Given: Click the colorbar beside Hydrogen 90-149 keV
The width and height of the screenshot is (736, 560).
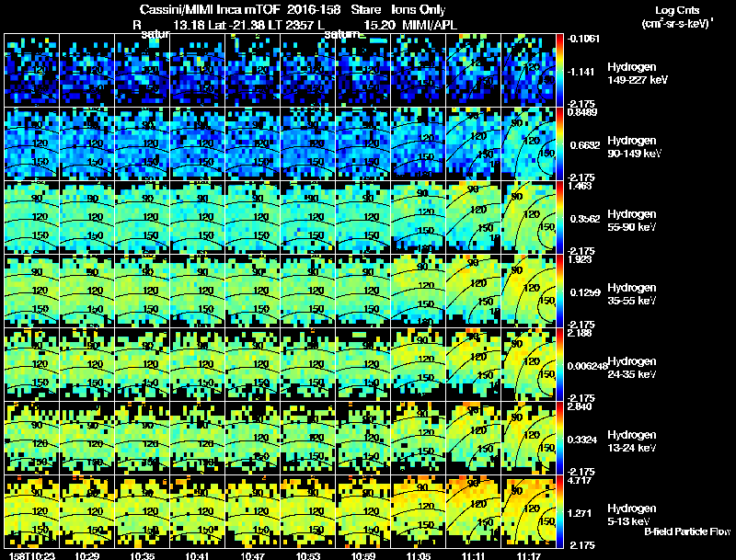Looking at the screenshot, I should point(559,144).
